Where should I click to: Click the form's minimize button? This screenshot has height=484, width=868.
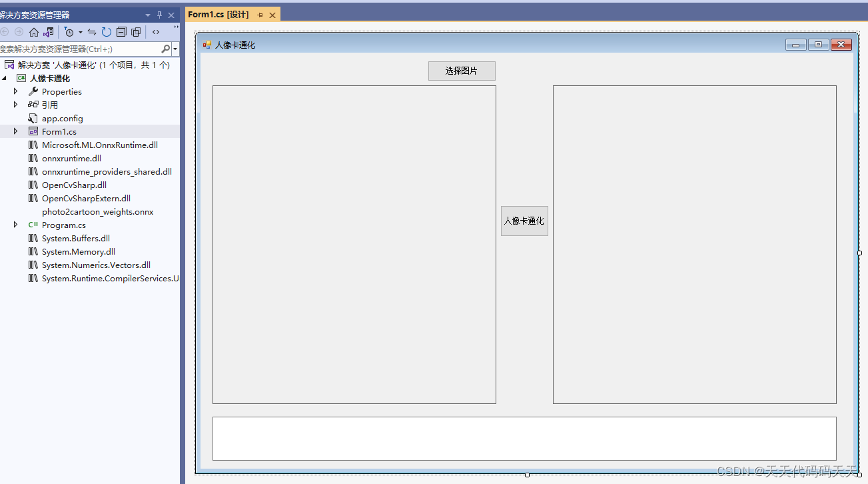[x=796, y=45]
